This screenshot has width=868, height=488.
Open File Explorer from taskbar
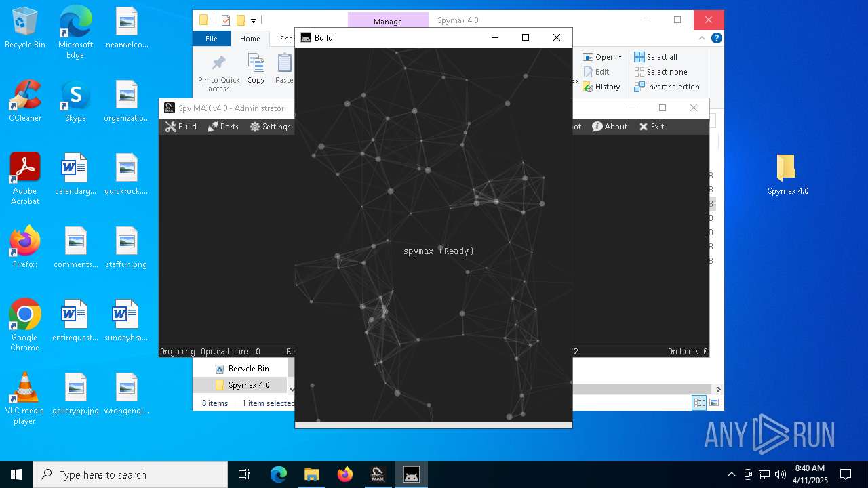[311, 474]
